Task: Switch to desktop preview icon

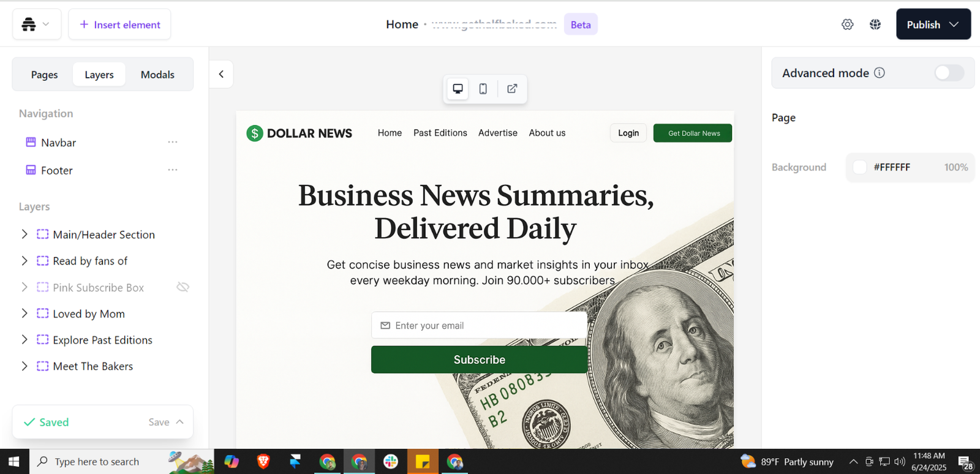Action: click(458, 89)
